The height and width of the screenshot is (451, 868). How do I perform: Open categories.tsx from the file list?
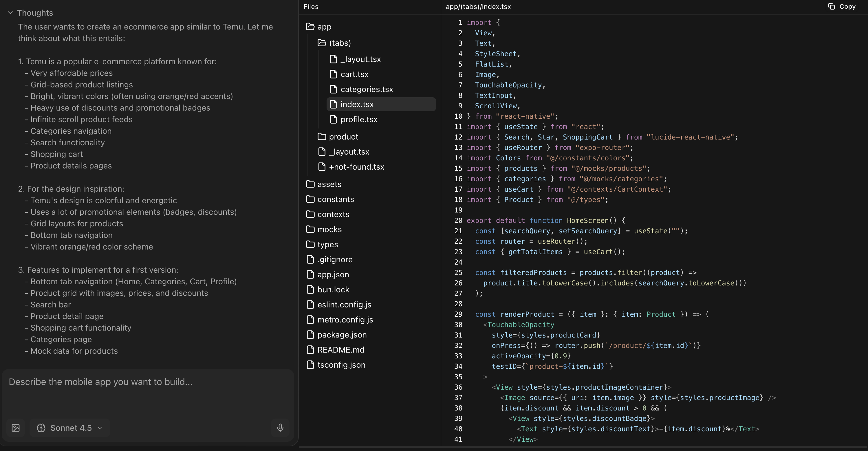click(x=366, y=89)
